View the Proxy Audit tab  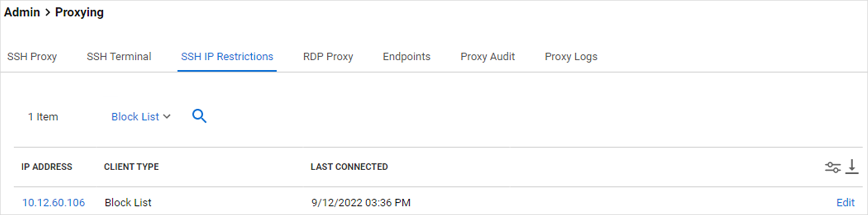point(488,57)
